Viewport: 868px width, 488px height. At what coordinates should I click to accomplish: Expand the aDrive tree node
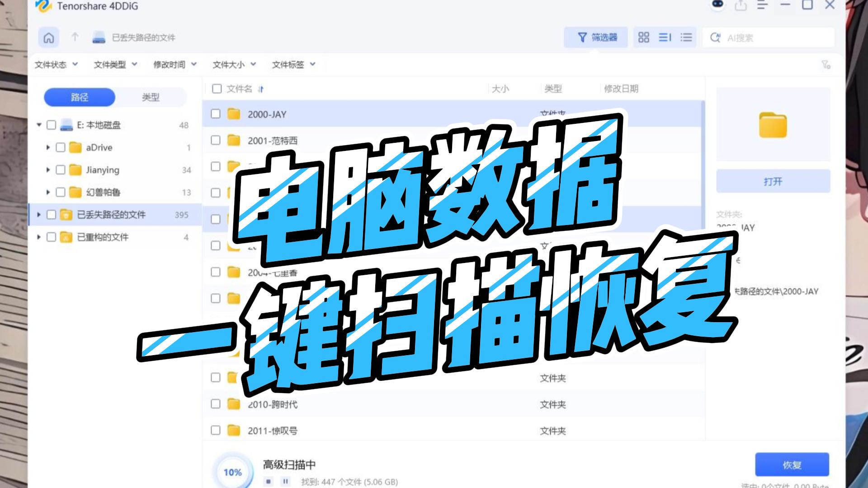coord(48,147)
